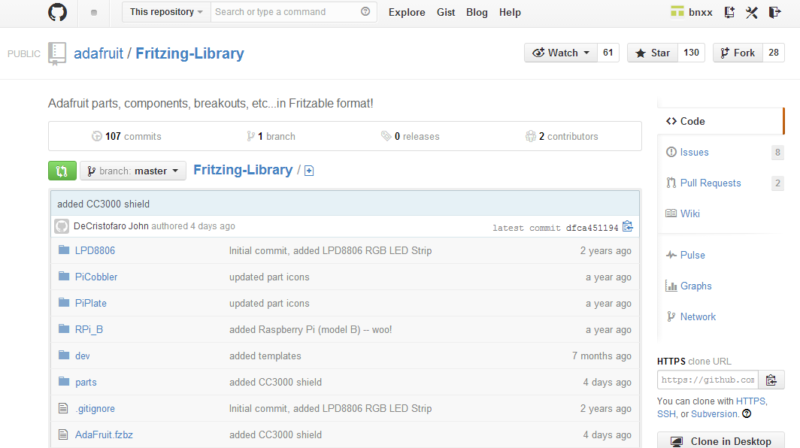The image size is (800, 448).
Task: Star the Fritzing-Library repository
Action: [653, 53]
